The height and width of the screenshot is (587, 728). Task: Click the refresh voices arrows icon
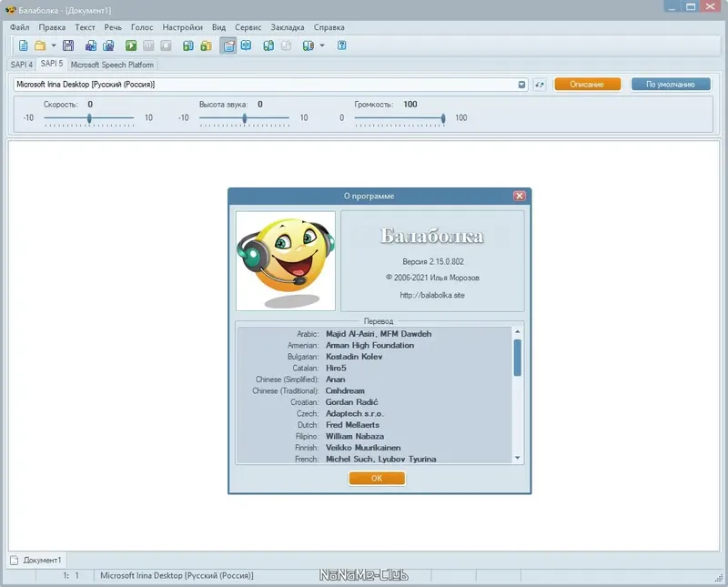(x=539, y=85)
